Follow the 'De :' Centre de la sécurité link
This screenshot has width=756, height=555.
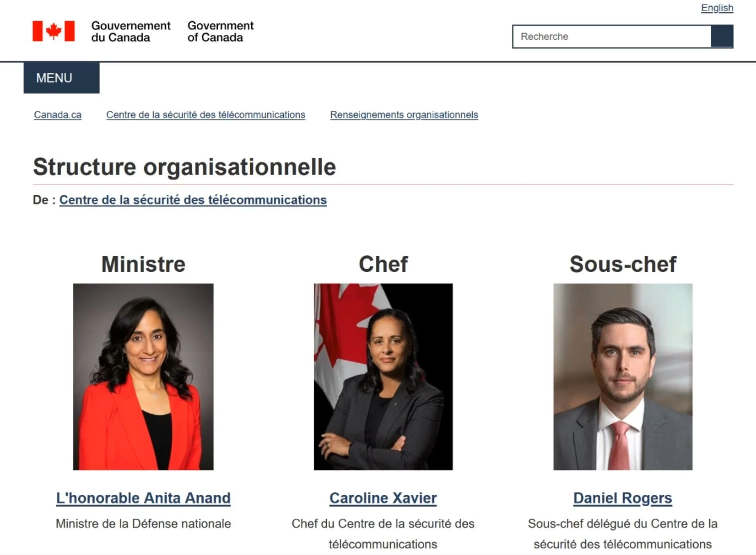tap(193, 200)
